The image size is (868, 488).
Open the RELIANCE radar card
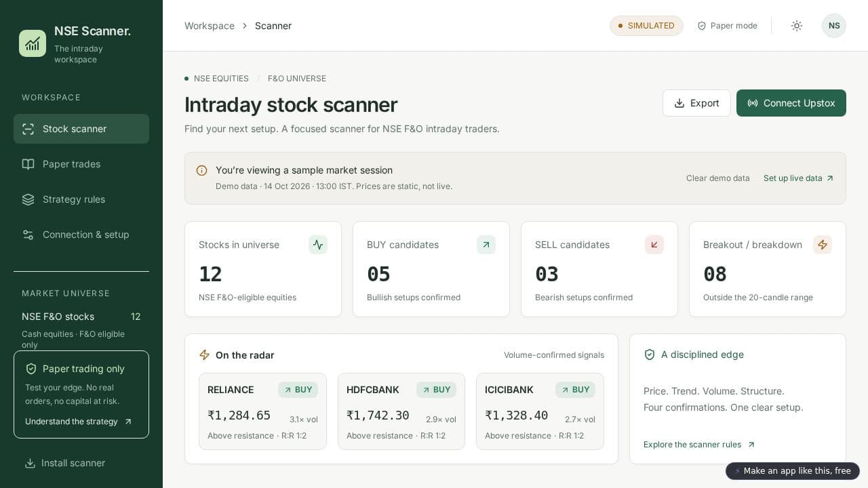click(x=262, y=411)
